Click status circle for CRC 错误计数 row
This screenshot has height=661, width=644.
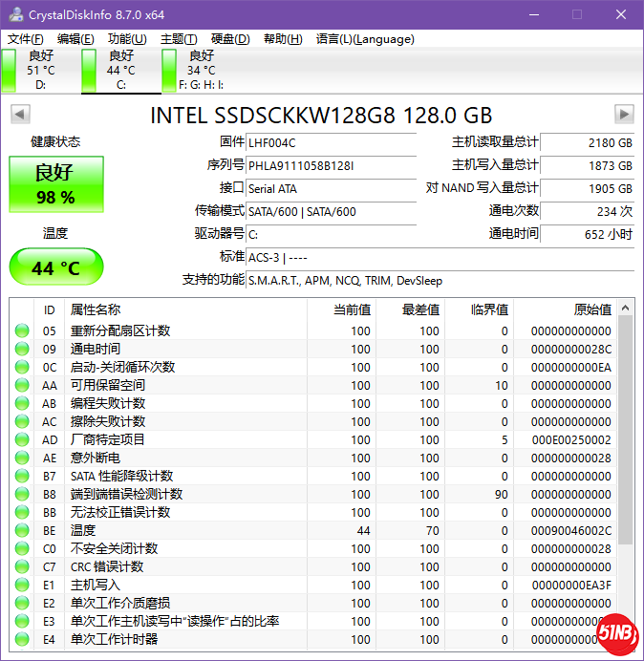pyautogui.click(x=22, y=566)
